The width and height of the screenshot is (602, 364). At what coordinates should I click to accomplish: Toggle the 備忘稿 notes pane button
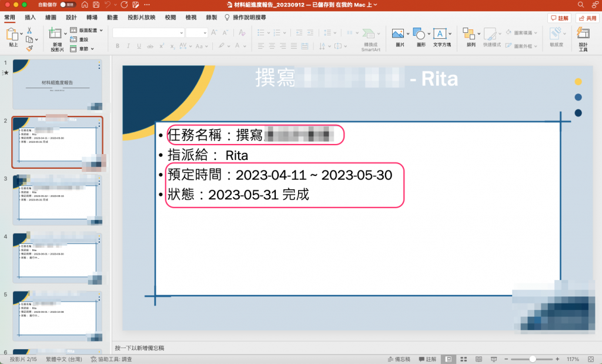[399, 359]
